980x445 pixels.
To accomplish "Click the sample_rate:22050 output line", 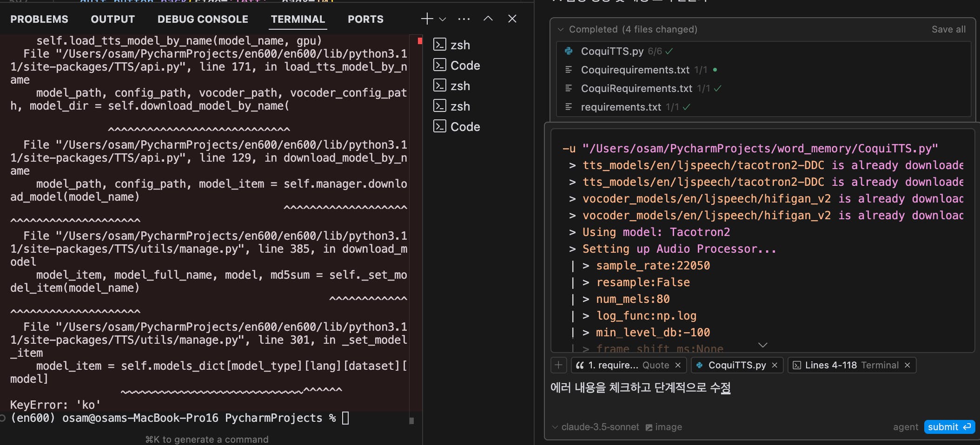I will coord(653,265).
